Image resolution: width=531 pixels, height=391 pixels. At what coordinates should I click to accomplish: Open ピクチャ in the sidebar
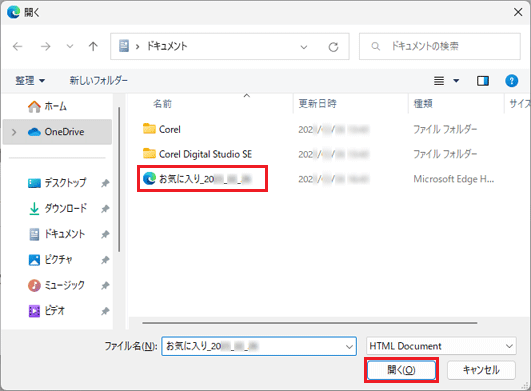(50, 260)
